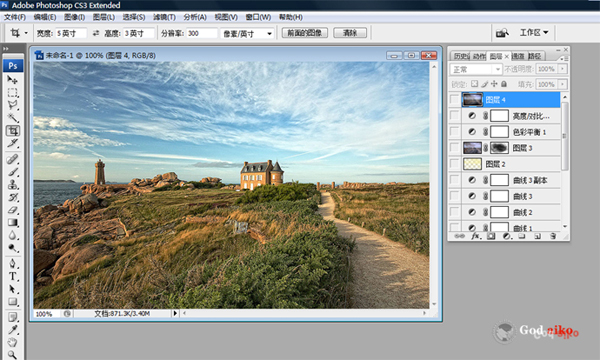Toggle visibility of 亮度/对比 layer

454,116
